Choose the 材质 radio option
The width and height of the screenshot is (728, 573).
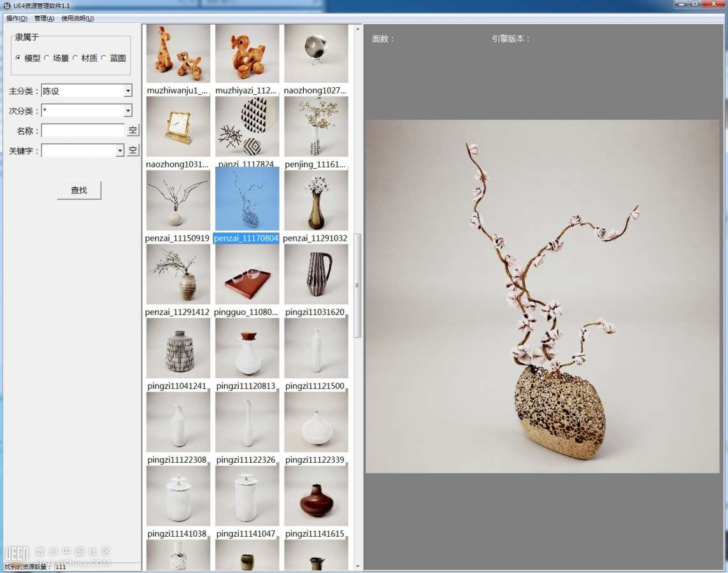[76, 58]
